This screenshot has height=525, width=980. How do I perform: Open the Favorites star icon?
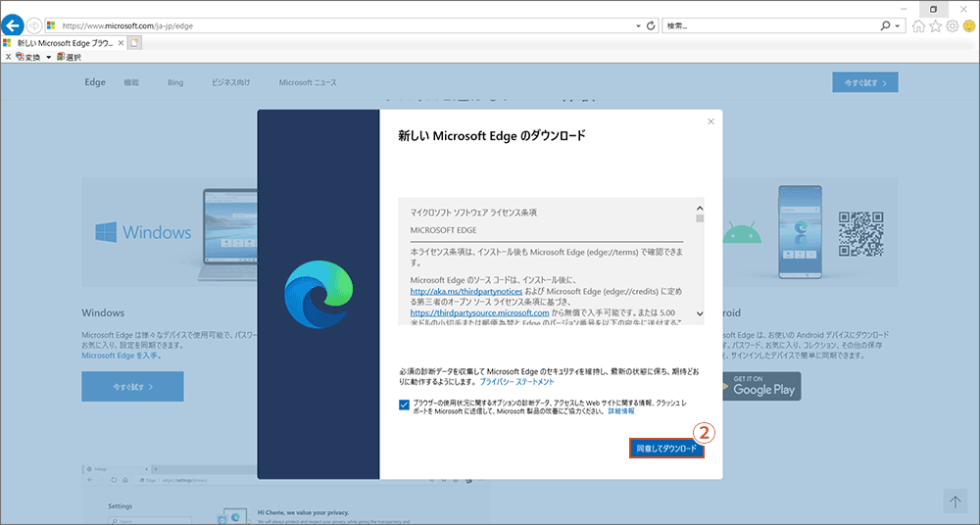(x=935, y=25)
